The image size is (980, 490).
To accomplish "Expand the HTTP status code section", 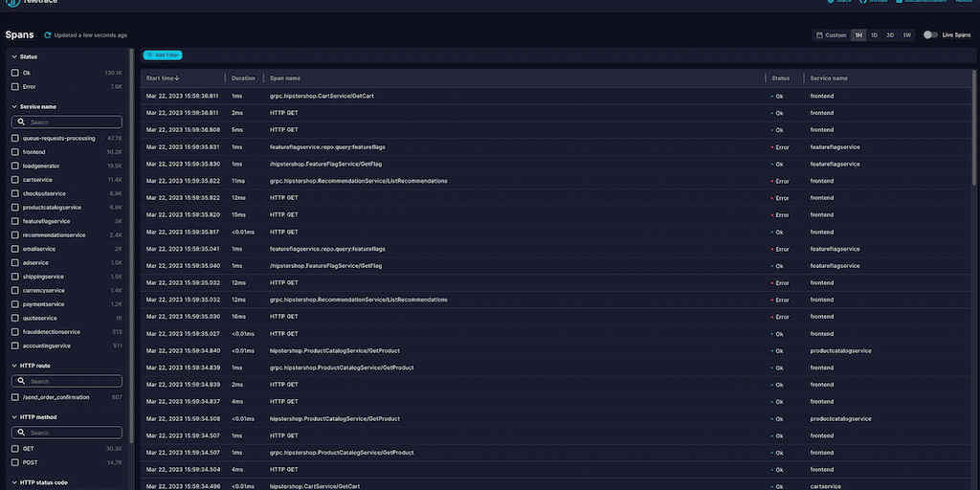I will [13, 482].
